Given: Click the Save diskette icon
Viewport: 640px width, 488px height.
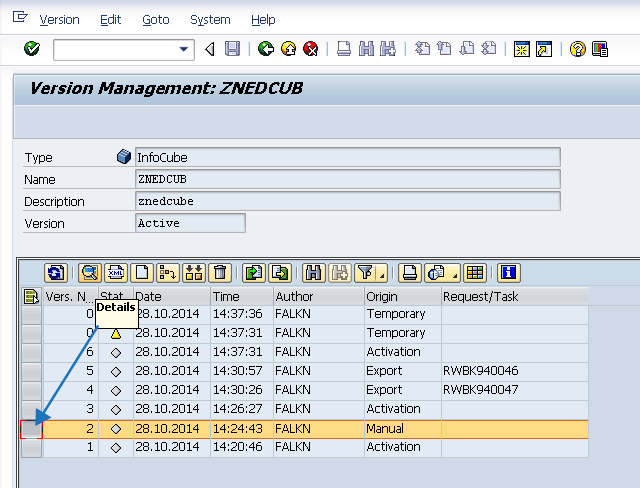Looking at the screenshot, I should (232, 49).
